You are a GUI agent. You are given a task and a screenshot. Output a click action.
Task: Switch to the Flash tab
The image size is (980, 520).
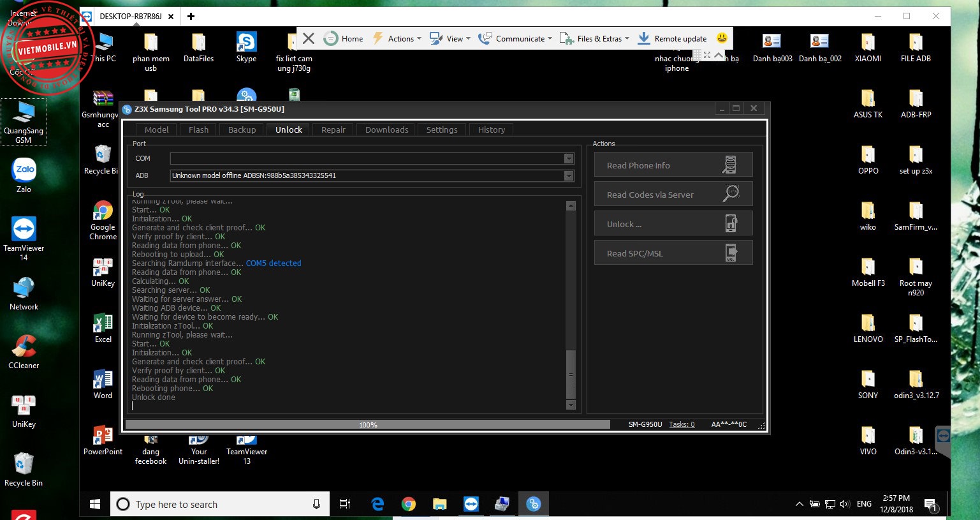pos(198,130)
